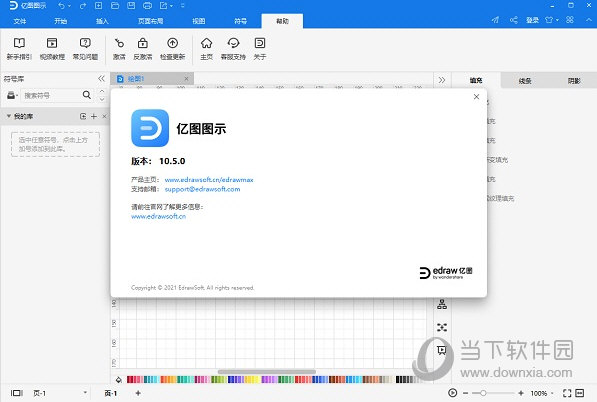This screenshot has width=597, height=402.
Task: Open the export options dropdown arrow
Action: click(x=171, y=6)
